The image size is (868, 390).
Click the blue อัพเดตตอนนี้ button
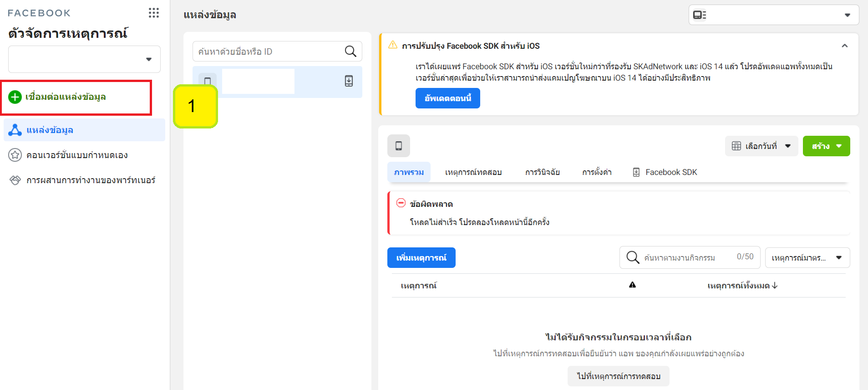[448, 98]
